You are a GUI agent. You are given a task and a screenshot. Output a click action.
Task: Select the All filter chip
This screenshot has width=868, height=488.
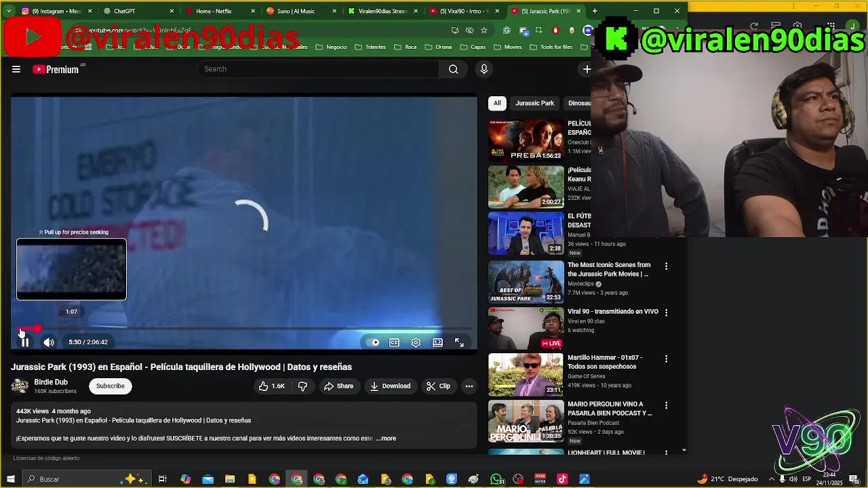[x=497, y=103]
